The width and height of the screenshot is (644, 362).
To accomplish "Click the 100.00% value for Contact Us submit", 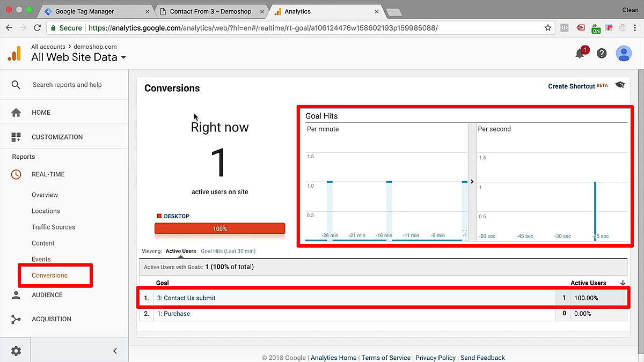I will (586, 298).
